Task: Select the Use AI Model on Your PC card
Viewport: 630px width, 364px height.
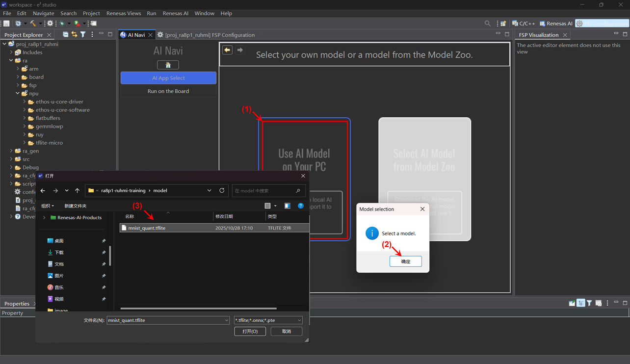Action: [305, 179]
